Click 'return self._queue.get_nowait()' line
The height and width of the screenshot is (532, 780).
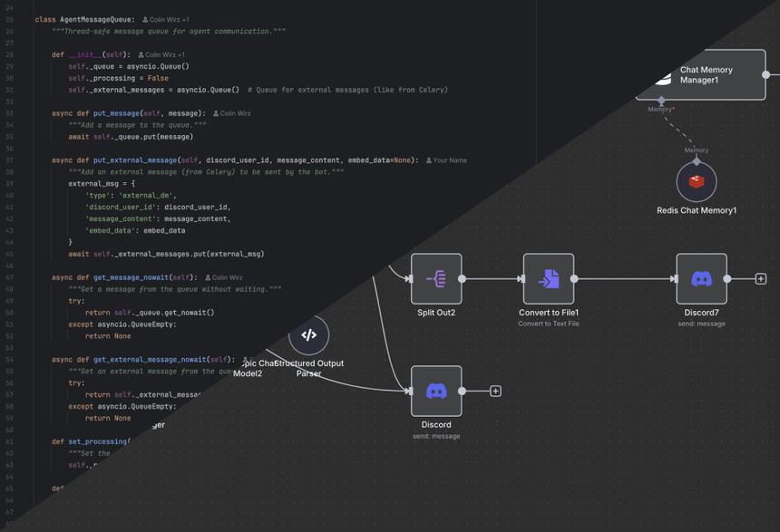click(150, 313)
